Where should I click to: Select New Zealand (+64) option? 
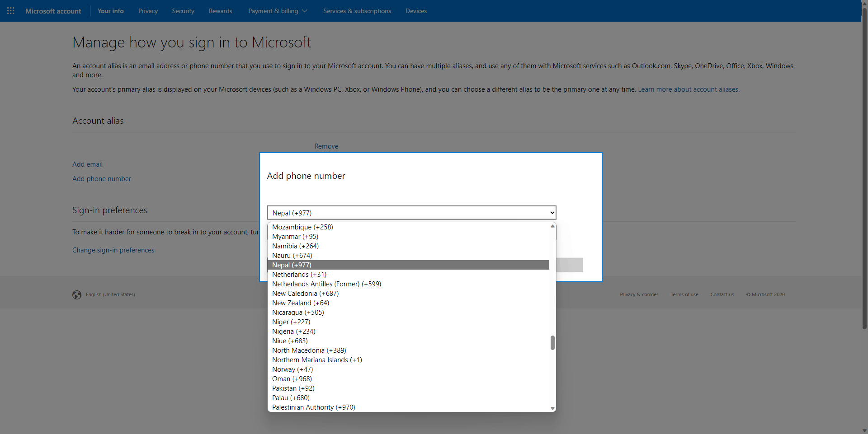tap(408, 303)
